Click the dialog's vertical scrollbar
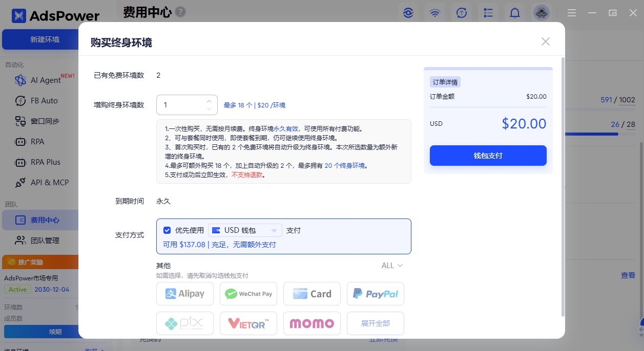This screenshot has width=644, height=351. [x=563, y=187]
